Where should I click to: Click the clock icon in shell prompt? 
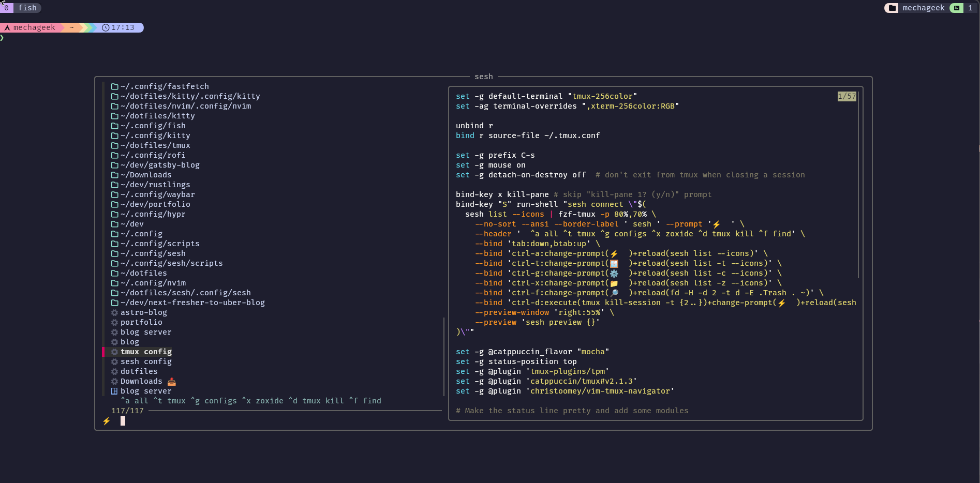(x=106, y=28)
